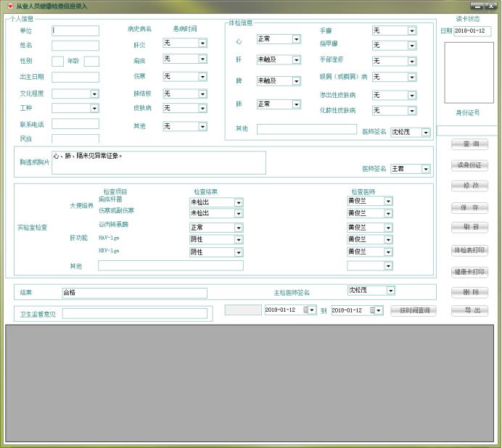Expand the 肝炎 history dropdown
Viewport: 502px width, 448px height.
[202, 43]
